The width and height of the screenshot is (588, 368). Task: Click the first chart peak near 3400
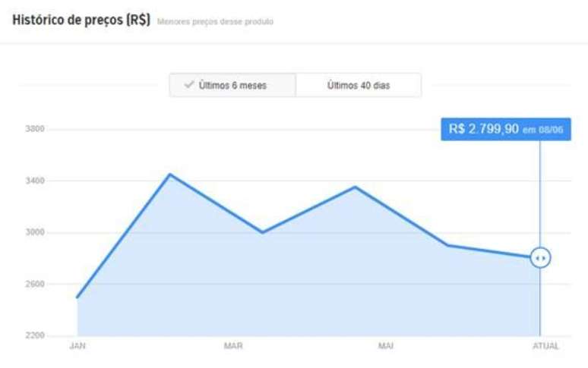(170, 175)
